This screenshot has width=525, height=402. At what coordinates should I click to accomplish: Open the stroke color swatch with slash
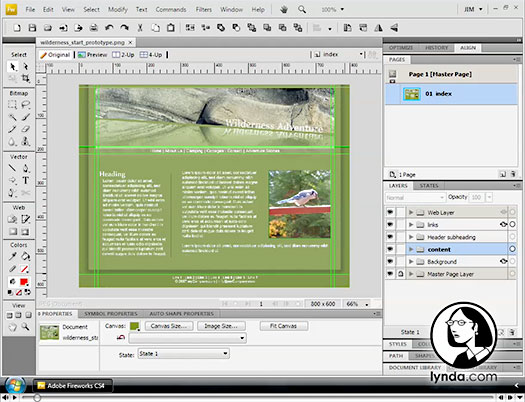pyautogui.click(x=24, y=269)
